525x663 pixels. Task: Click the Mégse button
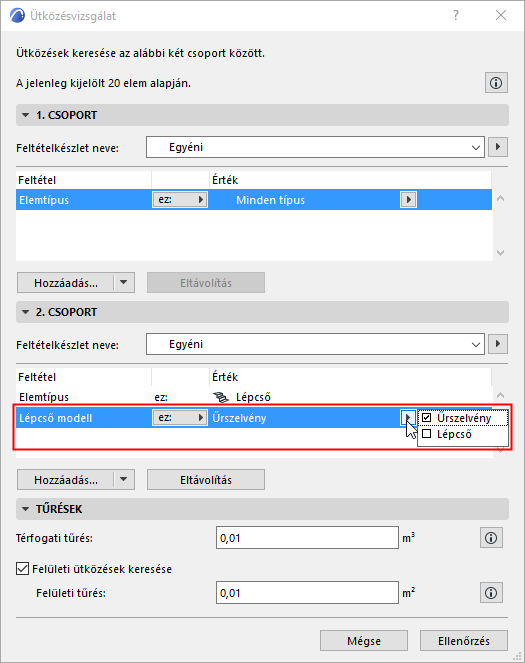(364, 641)
